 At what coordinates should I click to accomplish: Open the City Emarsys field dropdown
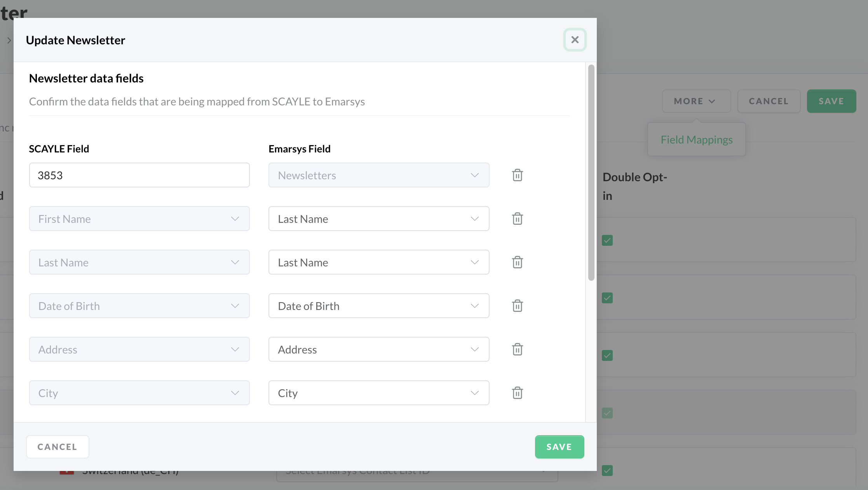tap(378, 393)
